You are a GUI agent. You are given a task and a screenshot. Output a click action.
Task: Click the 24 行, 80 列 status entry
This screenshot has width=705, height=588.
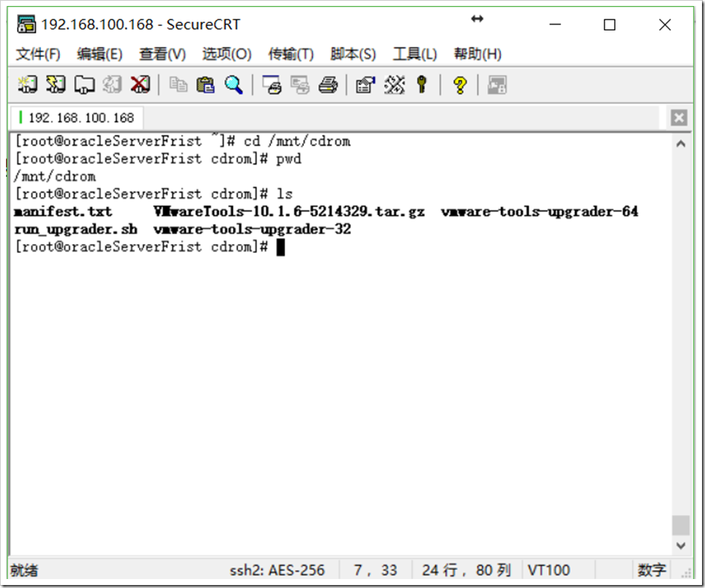pyautogui.click(x=466, y=571)
